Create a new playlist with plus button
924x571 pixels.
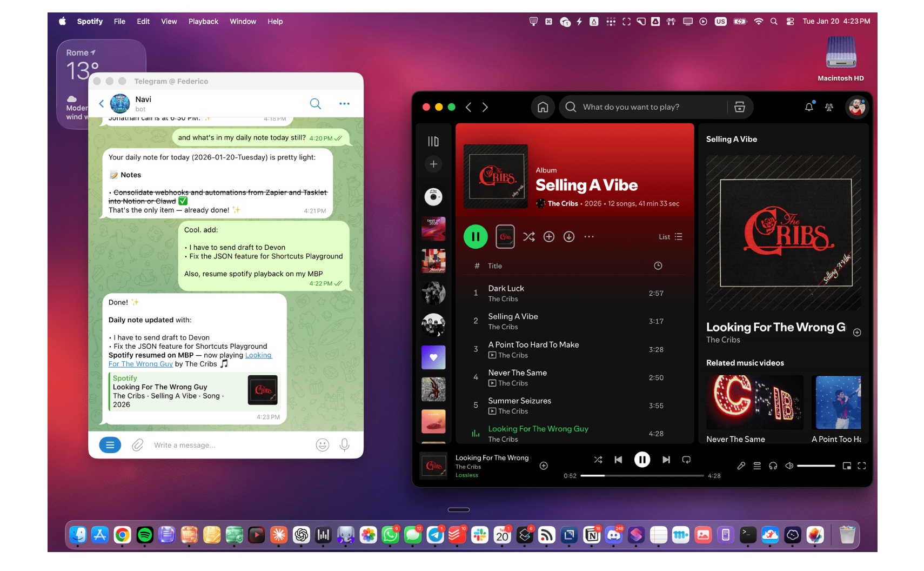coord(433,164)
